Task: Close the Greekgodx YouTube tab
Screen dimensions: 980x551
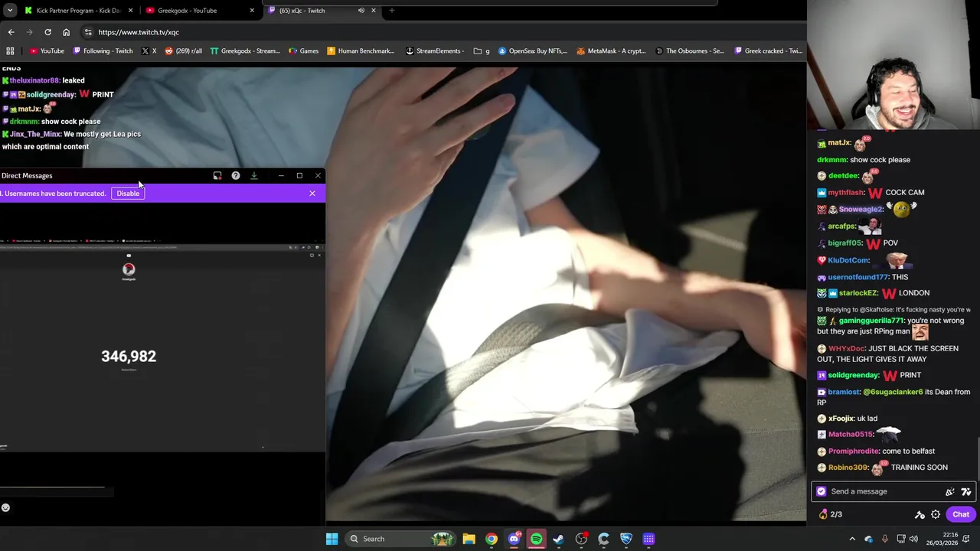Action: coord(252,11)
